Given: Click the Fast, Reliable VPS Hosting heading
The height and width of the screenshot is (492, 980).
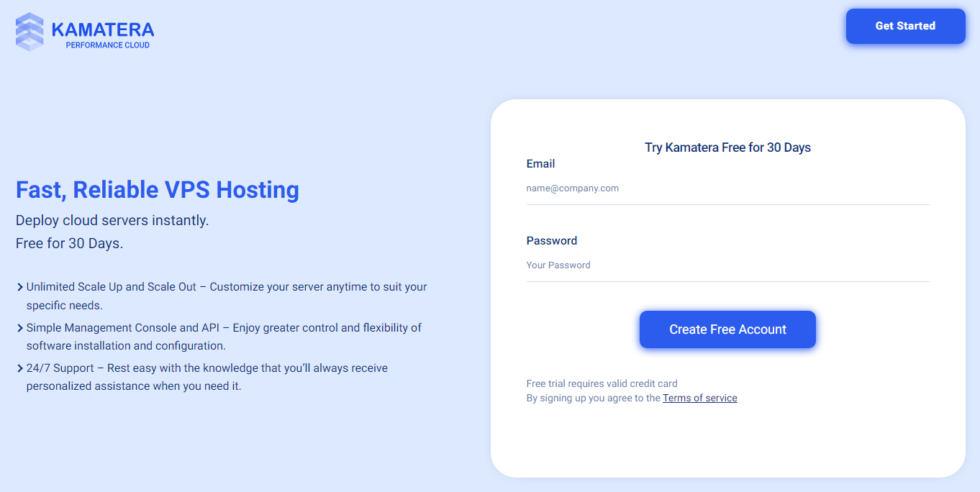Looking at the screenshot, I should pos(158,190).
